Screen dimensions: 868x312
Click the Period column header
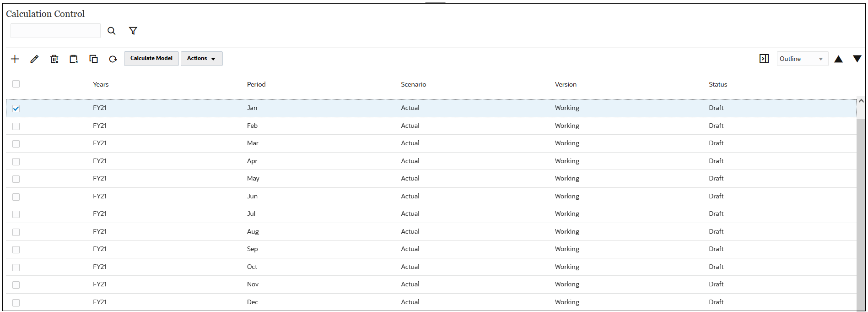tap(256, 84)
